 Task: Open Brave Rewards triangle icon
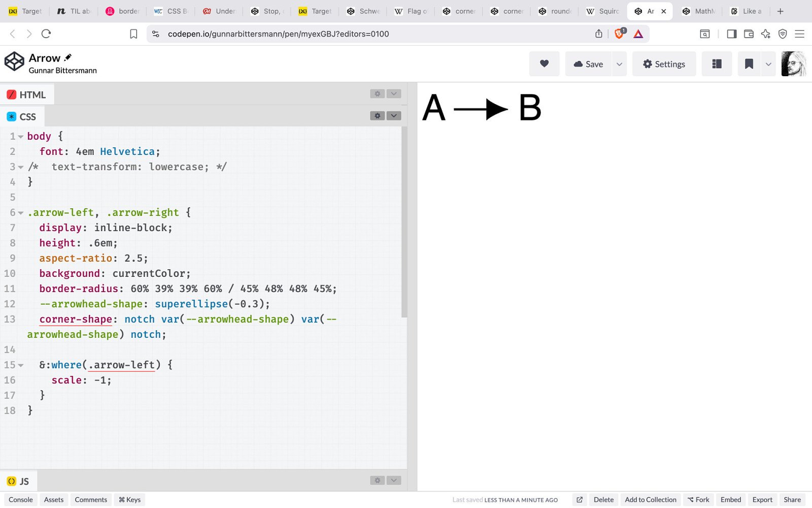point(638,34)
